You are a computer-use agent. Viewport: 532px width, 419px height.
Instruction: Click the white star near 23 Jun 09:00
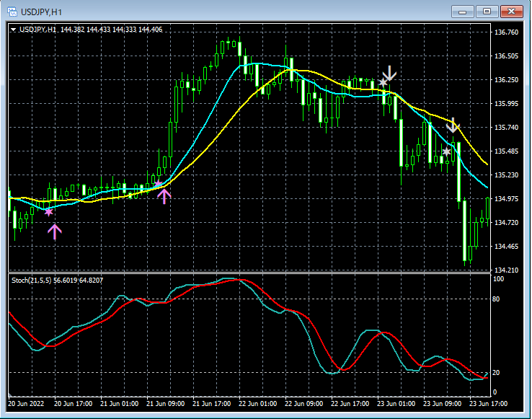tap(446, 151)
